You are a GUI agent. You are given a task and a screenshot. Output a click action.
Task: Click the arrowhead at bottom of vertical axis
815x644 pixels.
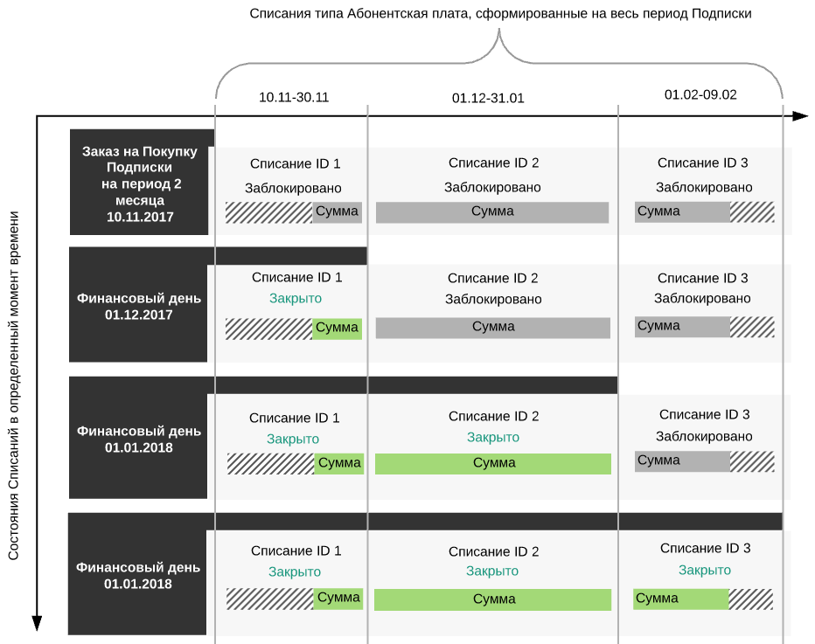tap(37, 622)
